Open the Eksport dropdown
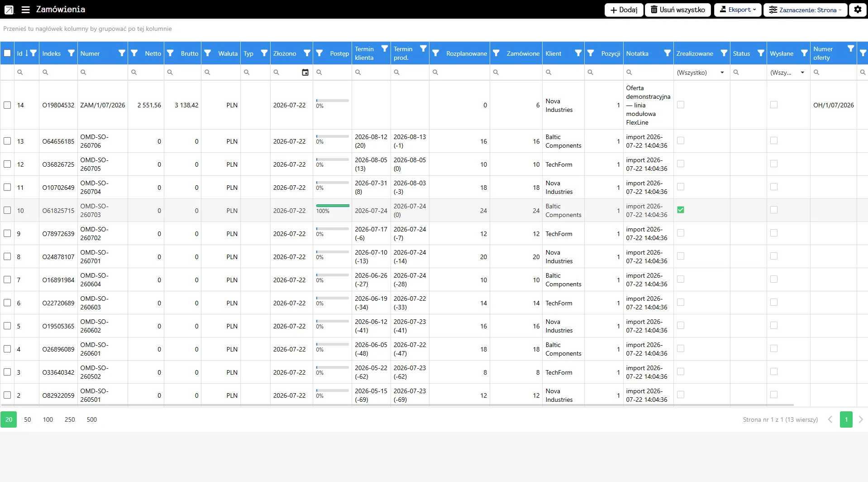The height and width of the screenshot is (482, 868). tap(738, 10)
